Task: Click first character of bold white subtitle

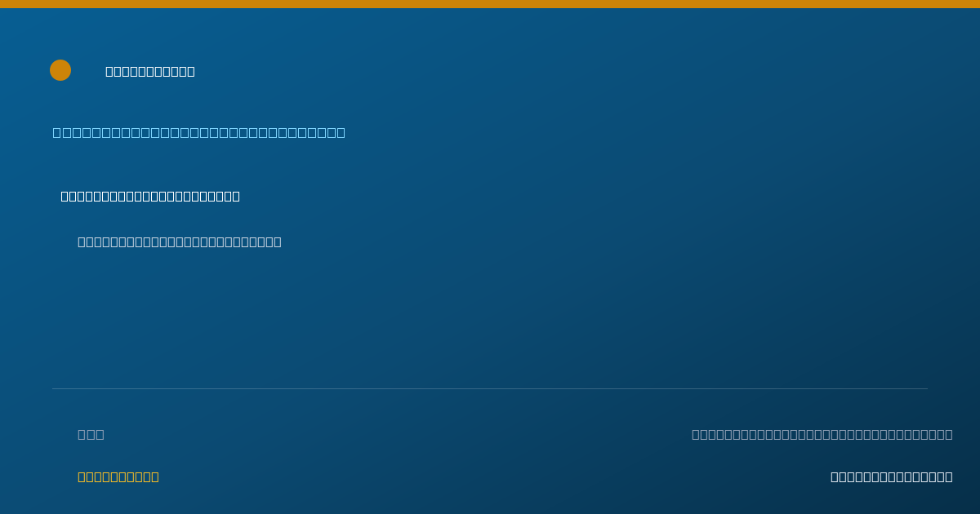Action: coord(65,196)
